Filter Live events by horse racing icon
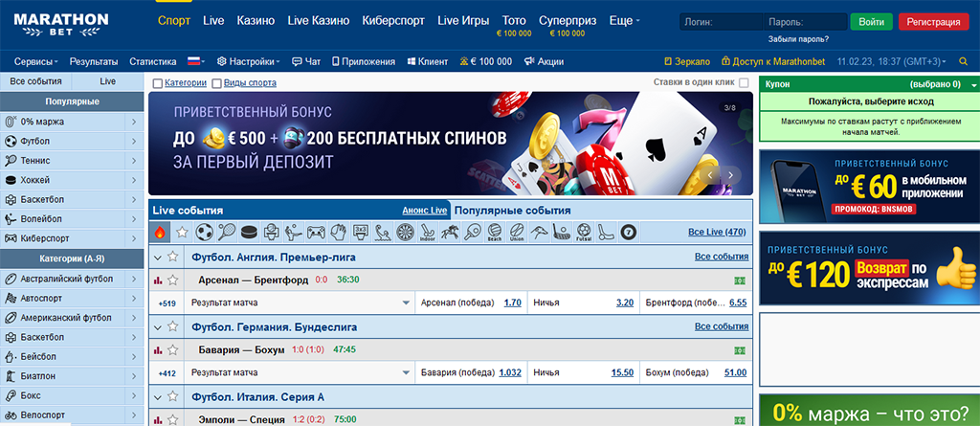 (450, 232)
